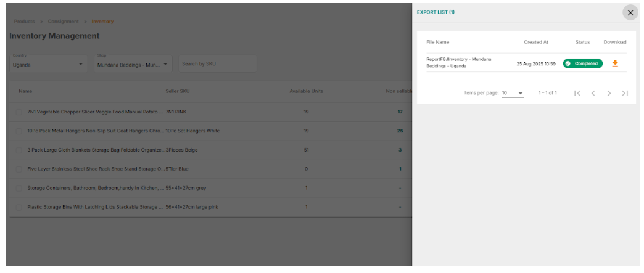Viewport: 644px width, 273px height.
Task: Click the green Completed status badge
Action: point(582,63)
